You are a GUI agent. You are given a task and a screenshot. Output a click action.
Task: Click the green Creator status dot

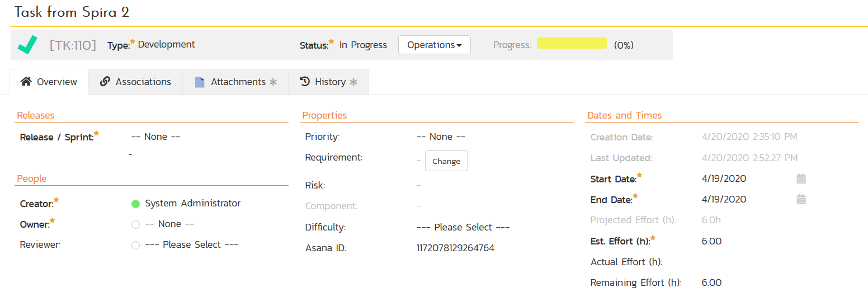(135, 204)
